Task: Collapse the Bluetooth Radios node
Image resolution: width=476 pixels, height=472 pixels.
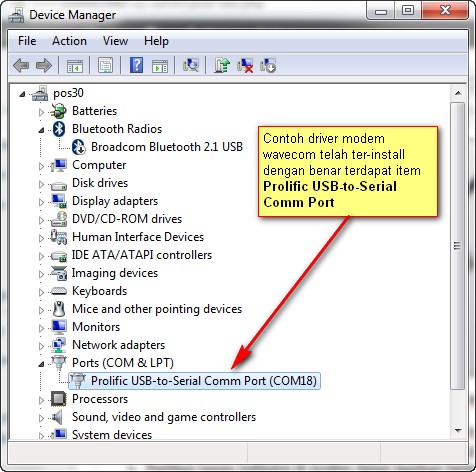Action: (x=41, y=130)
